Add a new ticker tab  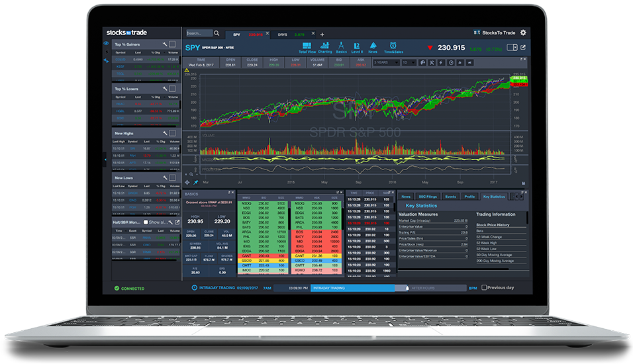322,34
